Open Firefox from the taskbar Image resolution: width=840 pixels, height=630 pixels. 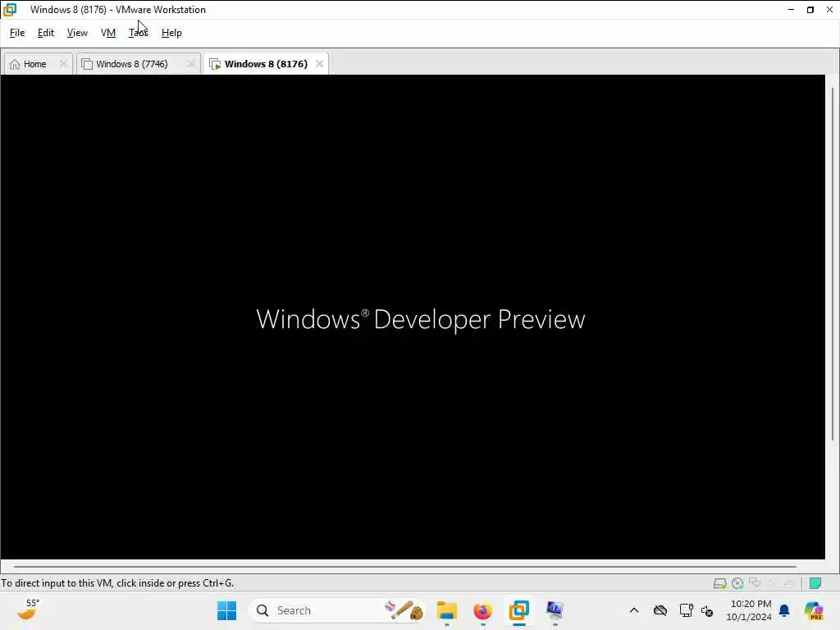482,610
